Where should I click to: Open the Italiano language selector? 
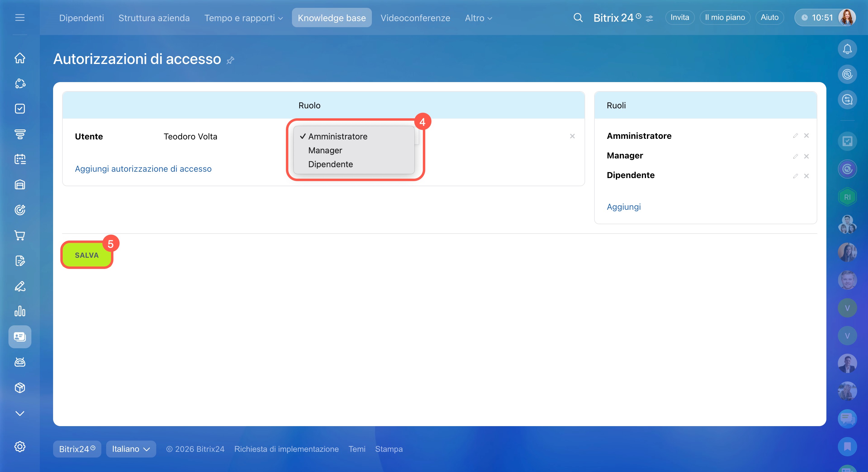coord(131,449)
